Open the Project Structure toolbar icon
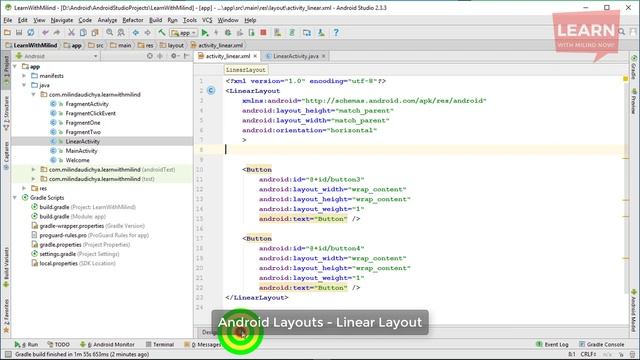The width and height of the screenshot is (640, 360). (307, 33)
